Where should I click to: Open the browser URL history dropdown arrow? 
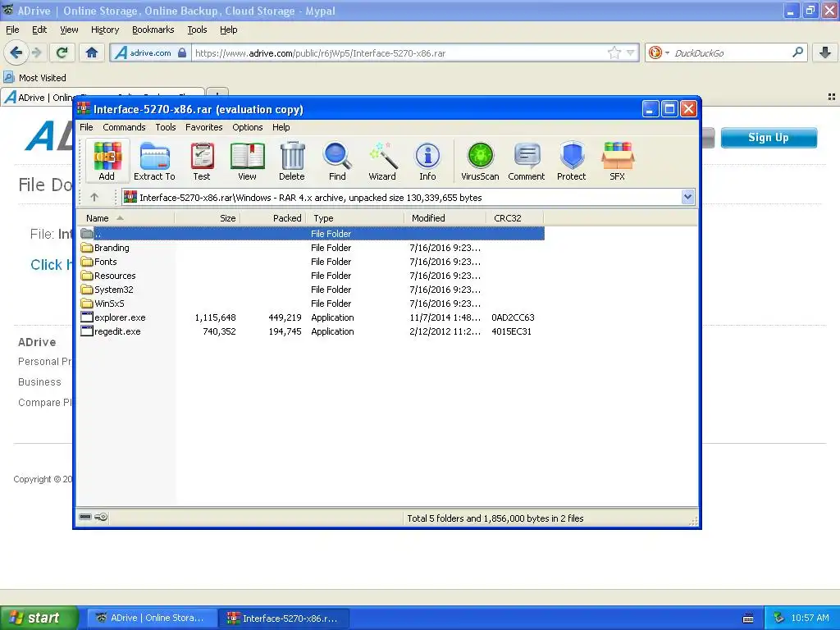[x=631, y=52]
